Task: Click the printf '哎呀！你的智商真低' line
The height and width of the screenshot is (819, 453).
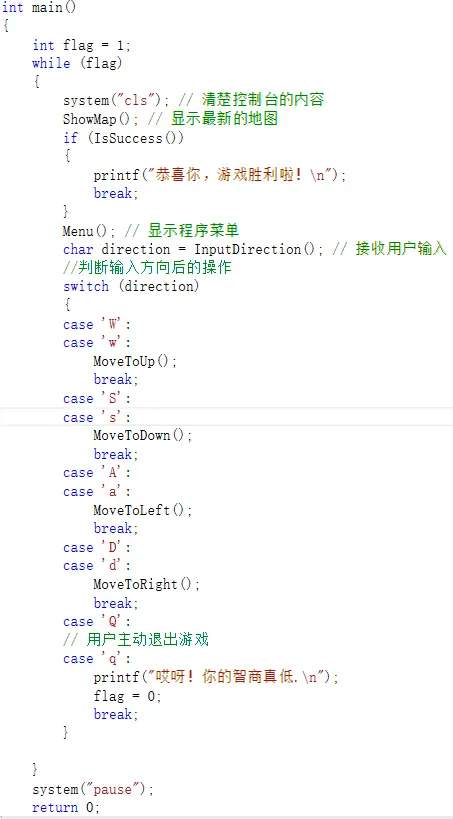Action: pyautogui.click(x=216, y=677)
